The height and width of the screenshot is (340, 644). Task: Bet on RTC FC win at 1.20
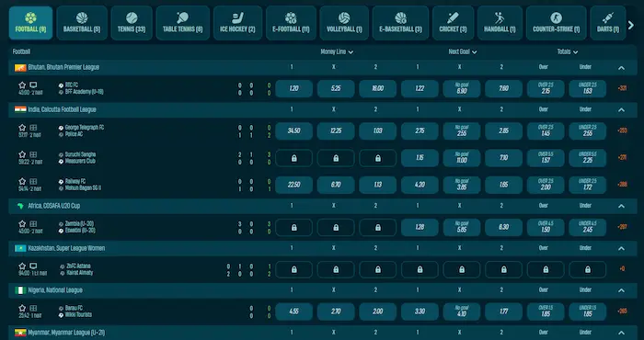click(x=294, y=88)
